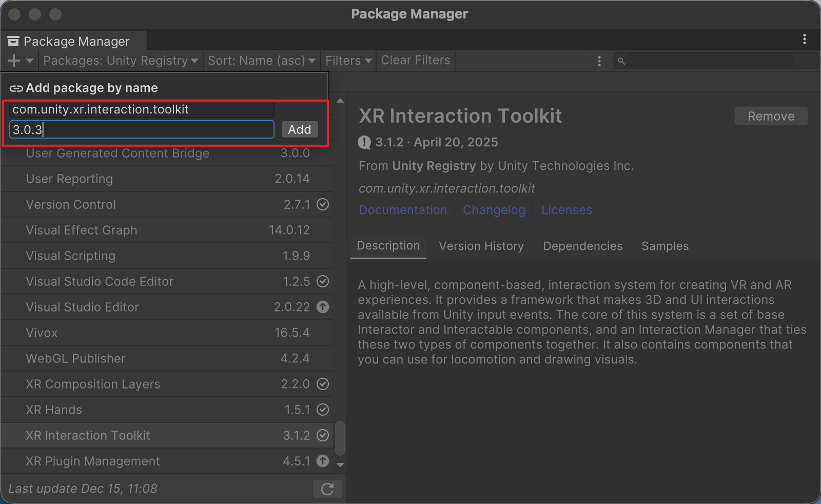Click the plus add package icon
The width and height of the screenshot is (821, 504).
pyautogui.click(x=14, y=61)
